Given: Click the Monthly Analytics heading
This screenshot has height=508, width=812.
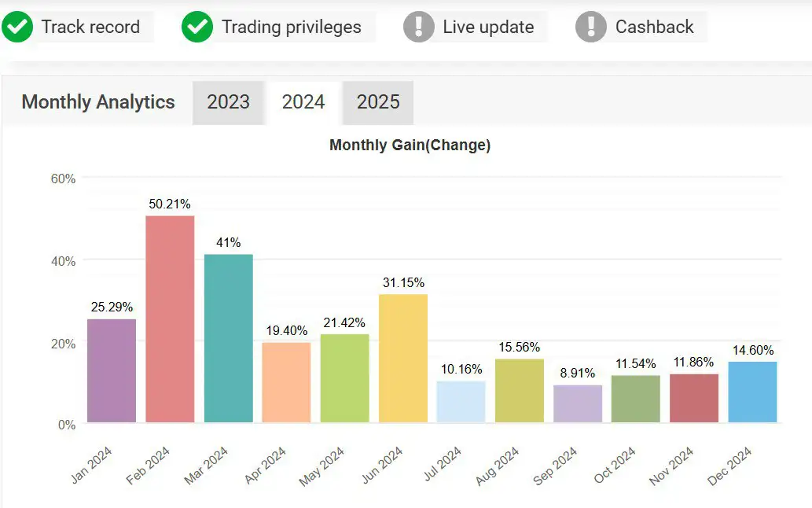Looking at the screenshot, I should pyautogui.click(x=98, y=102).
